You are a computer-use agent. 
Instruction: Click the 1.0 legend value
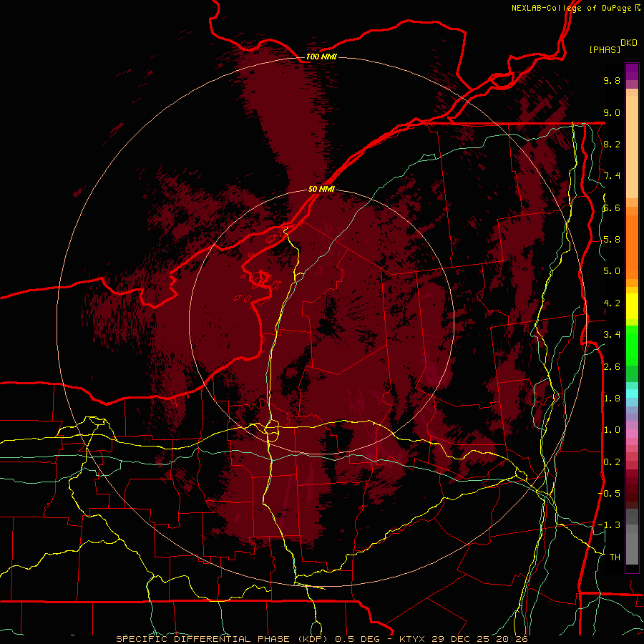coord(612,430)
